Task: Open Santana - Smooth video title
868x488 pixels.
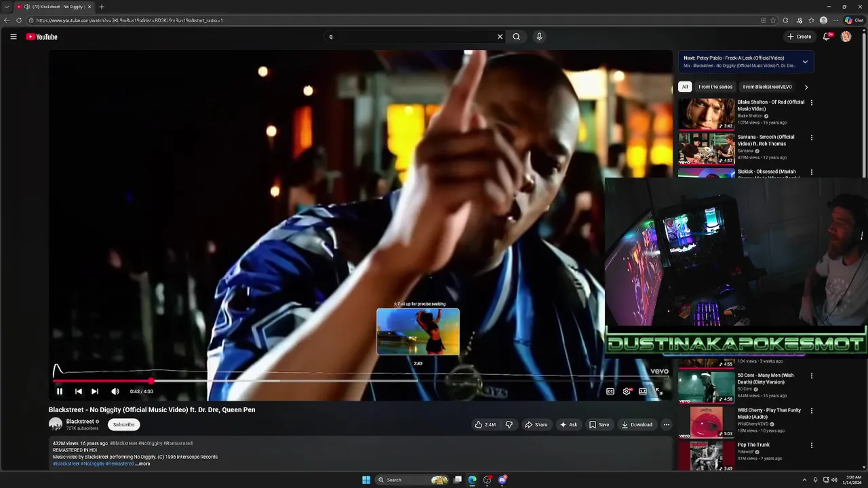Action: pyautogui.click(x=766, y=140)
